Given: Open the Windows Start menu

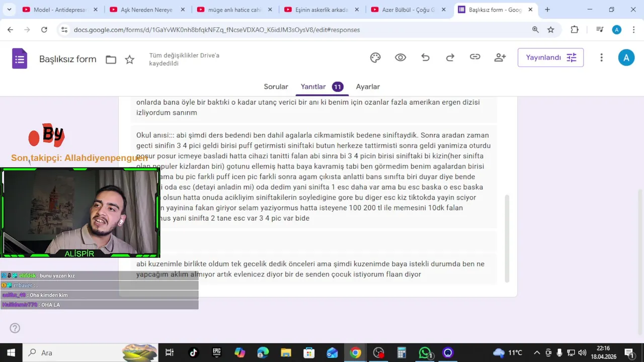Looking at the screenshot, I should point(11,352).
